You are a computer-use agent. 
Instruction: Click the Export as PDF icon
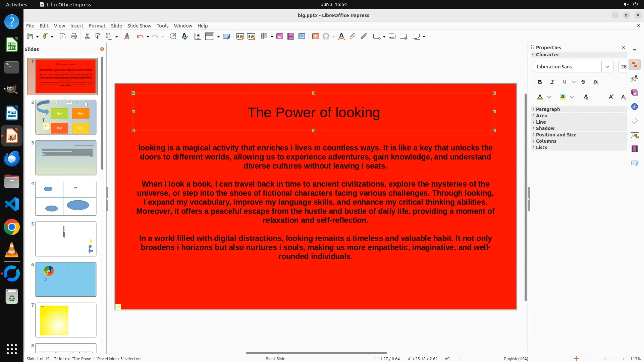pyautogui.click(x=63, y=37)
